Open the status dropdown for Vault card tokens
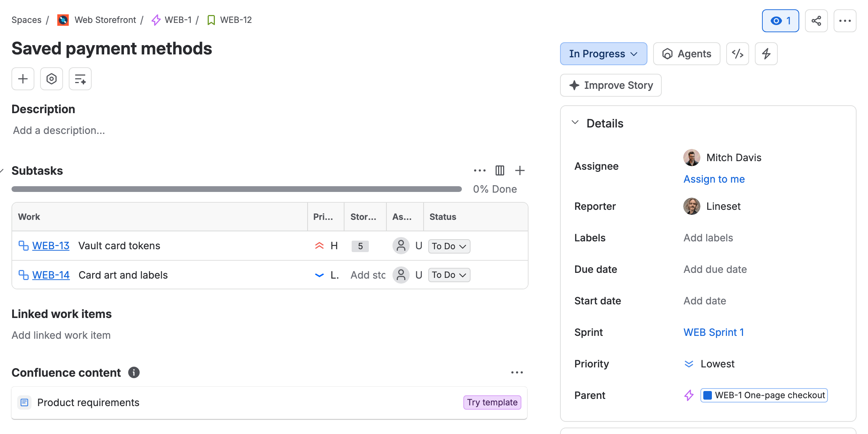868x434 pixels. point(449,246)
